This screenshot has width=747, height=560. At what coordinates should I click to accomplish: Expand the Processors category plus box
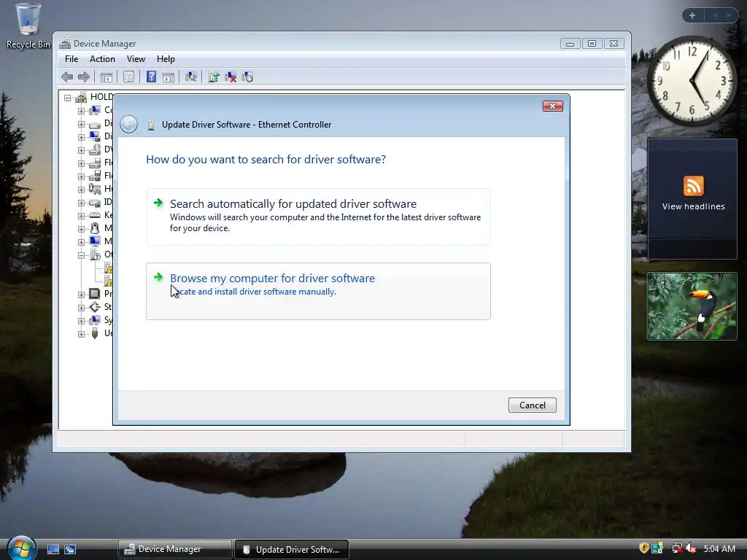(81, 295)
